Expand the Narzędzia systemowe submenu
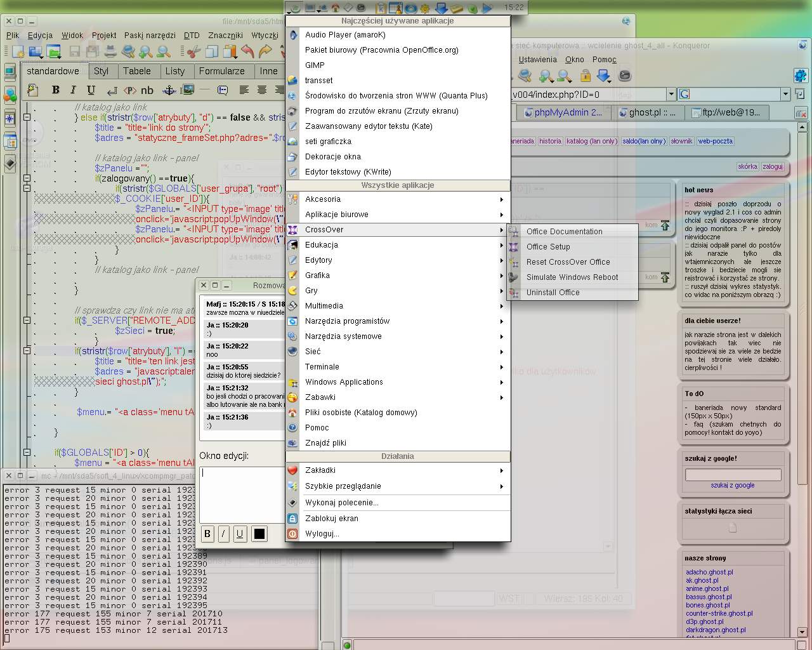 pyautogui.click(x=398, y=336)
